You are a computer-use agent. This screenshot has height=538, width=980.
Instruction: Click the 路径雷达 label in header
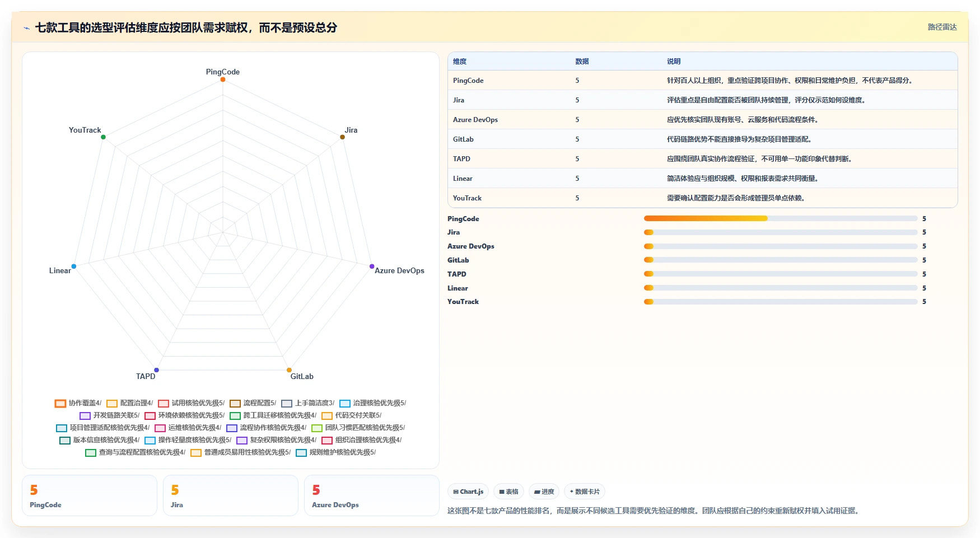[x=942, y=27]
